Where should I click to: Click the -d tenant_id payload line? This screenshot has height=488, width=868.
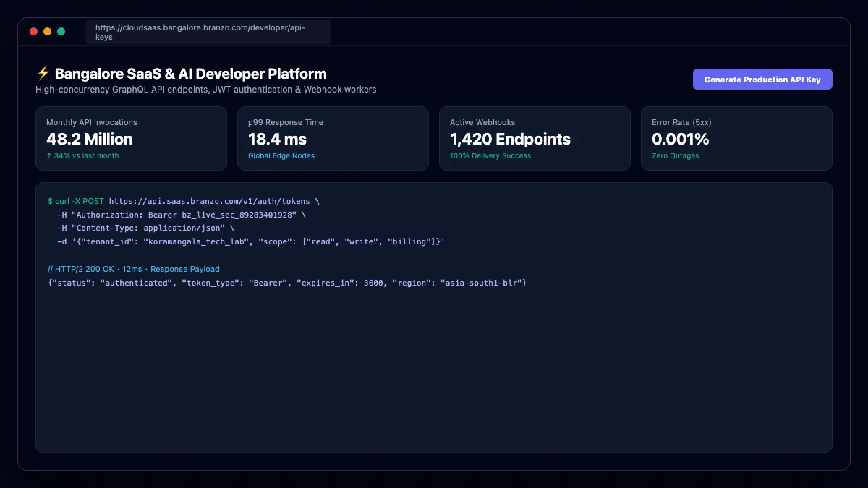(x=251, y=241)
